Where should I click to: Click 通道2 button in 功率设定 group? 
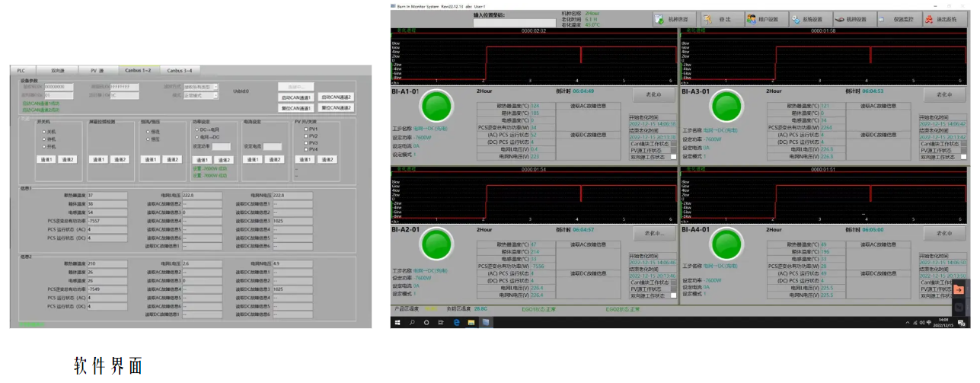coord(222,159)
